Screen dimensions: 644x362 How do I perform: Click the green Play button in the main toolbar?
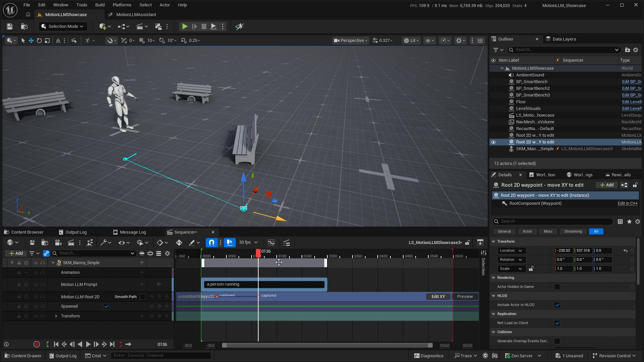pyautogui.click(x=184, y=26)
